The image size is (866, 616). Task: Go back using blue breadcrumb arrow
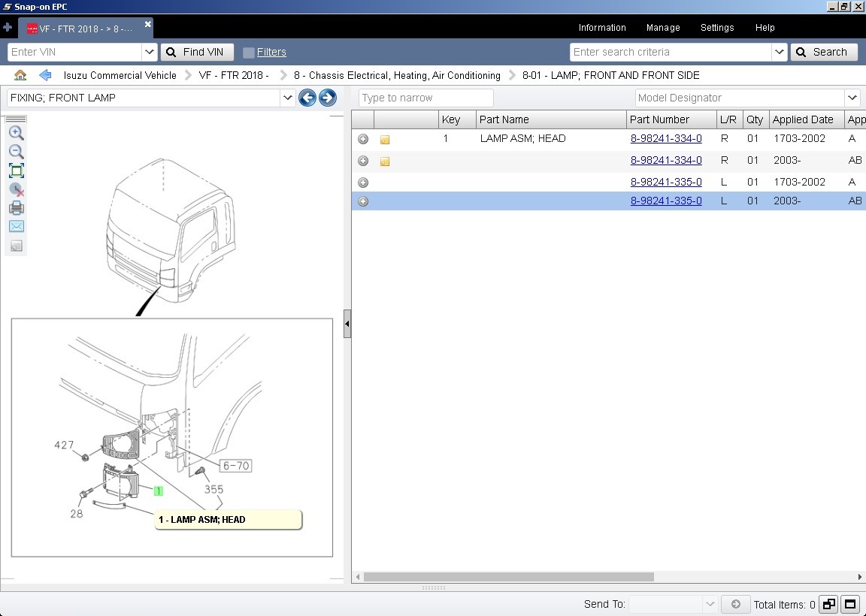point(45,75)
